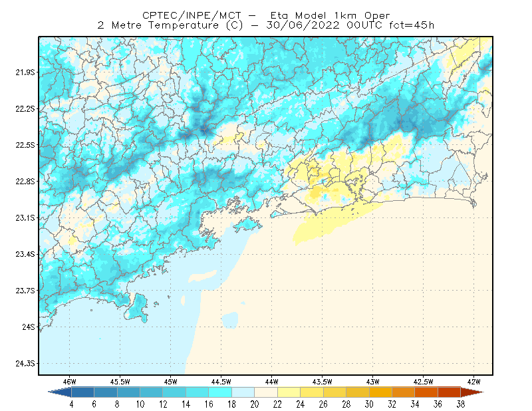Click the 24S latitude axis label
532x411 pixels.
[29, 327]
